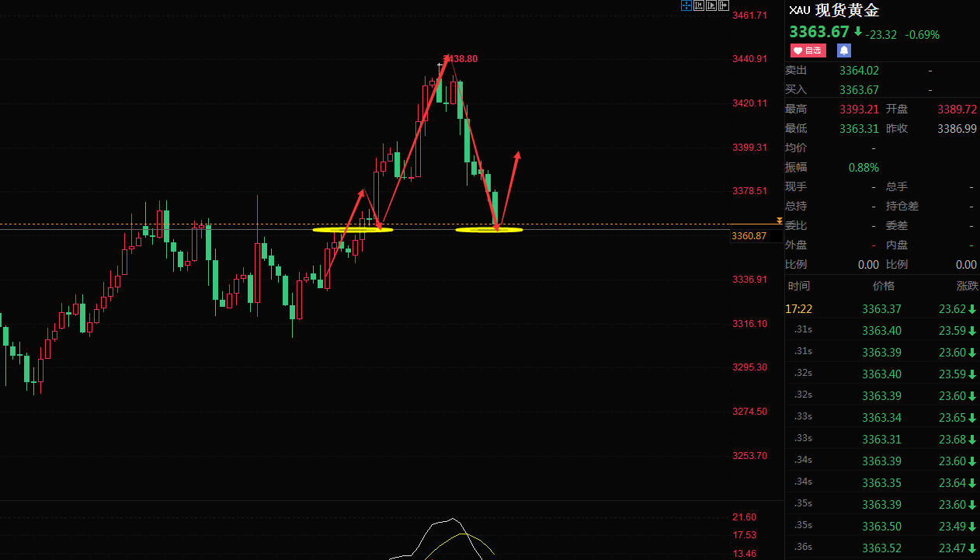Click the 23.64 change value

click(954, 483)
